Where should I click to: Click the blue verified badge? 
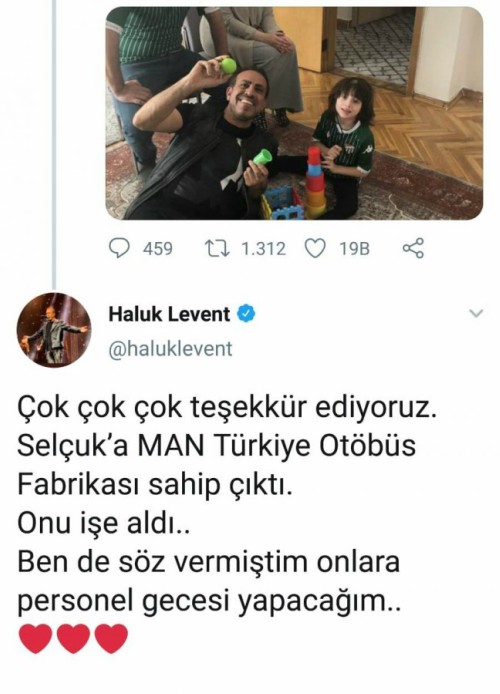[x=246, y=314]
